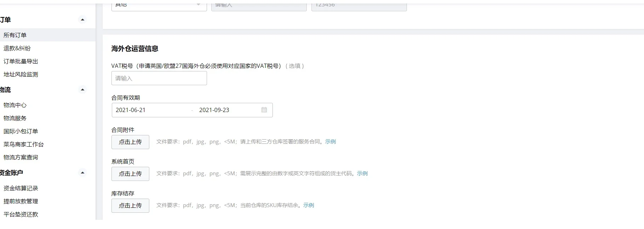Upload file for 库存结存
This screenshot has height=229, width=644.
130,206
